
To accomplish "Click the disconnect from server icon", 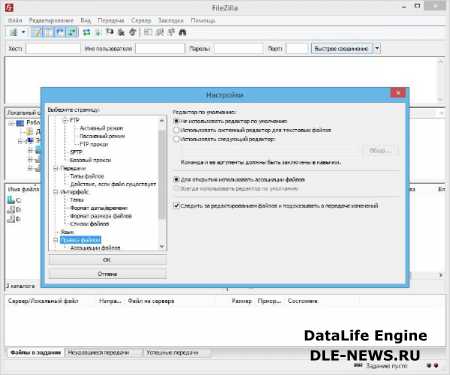I will (121, 32).
